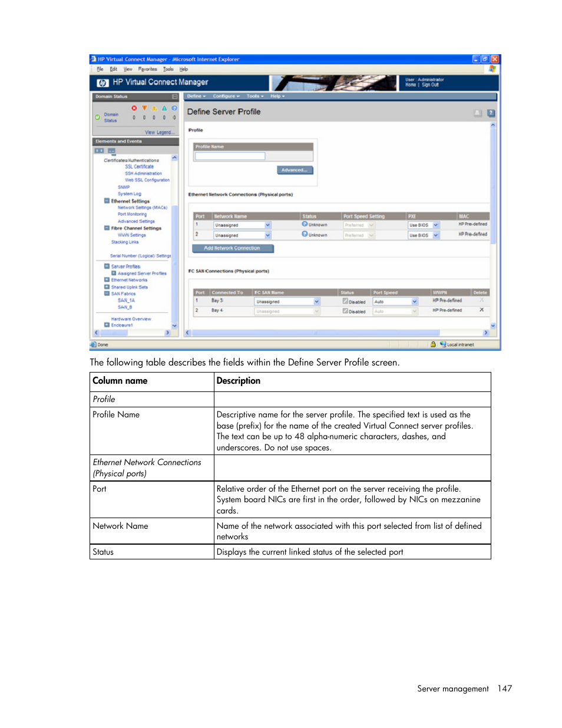Screen dimensions: 562x728
Task: Click the orange major status triangle icon
Action: (144, 108)
